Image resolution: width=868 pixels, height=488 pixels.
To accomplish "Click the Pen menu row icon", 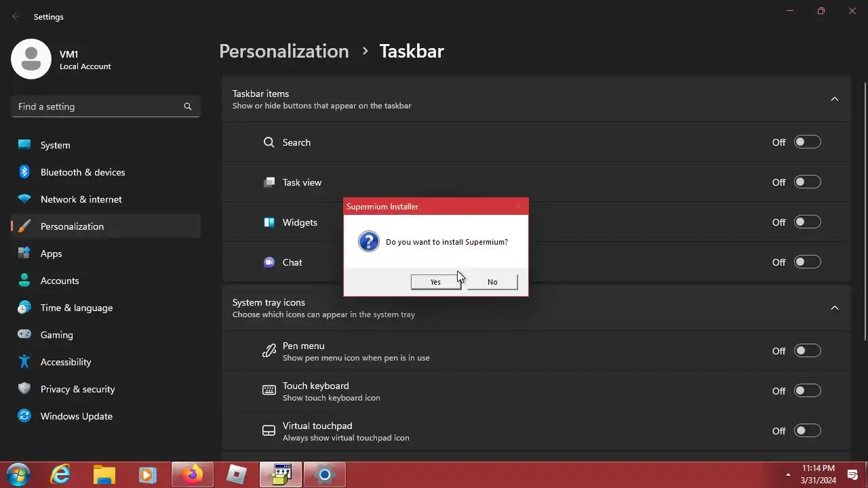I will point(269,351).
